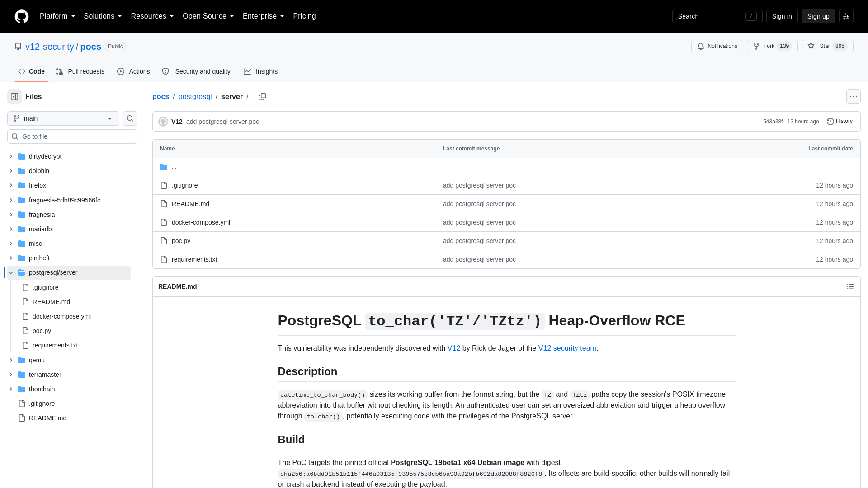The width and height of the screenshot is (868, 488).
Task: Open README.md in the file table
Action: coord(190,204)
